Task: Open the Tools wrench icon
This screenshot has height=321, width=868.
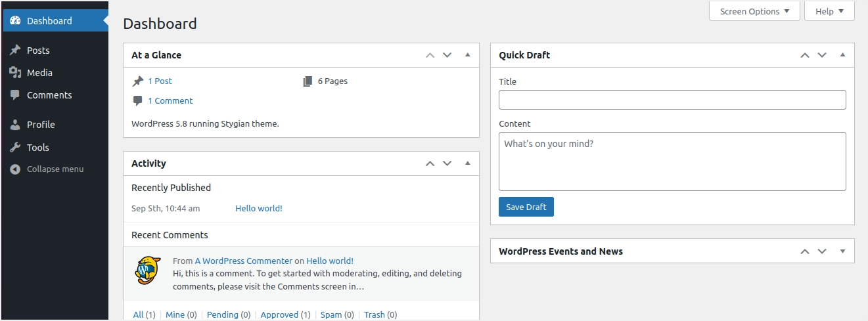Action: (15, 148)
